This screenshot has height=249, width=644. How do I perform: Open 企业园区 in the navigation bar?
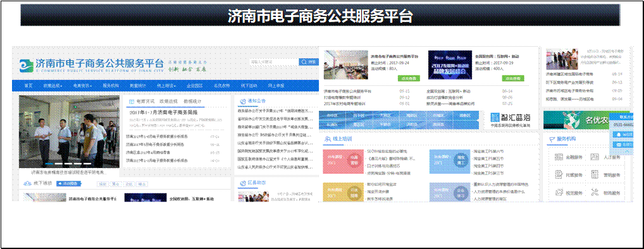195,86
